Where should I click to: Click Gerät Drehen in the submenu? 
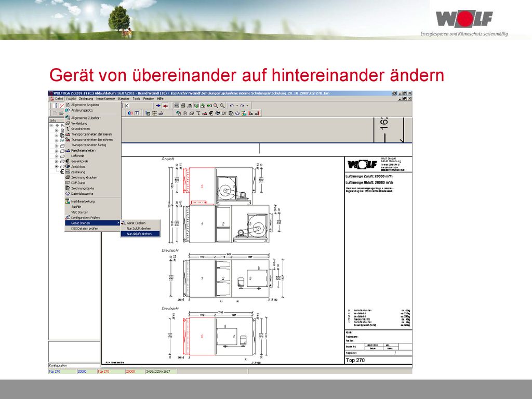[x=140, y=223]
